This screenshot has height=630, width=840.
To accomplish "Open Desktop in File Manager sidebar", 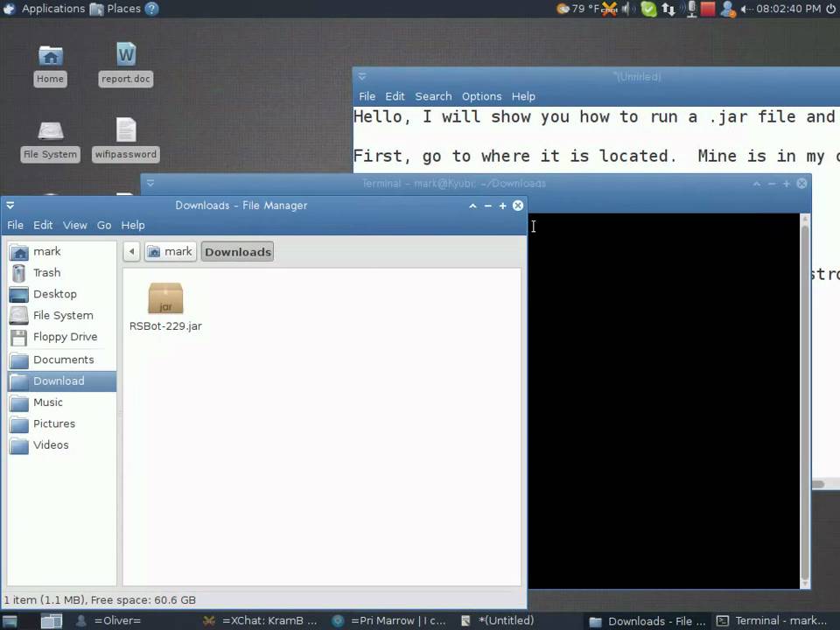I will pyautogui.click(x=61, y=294).
